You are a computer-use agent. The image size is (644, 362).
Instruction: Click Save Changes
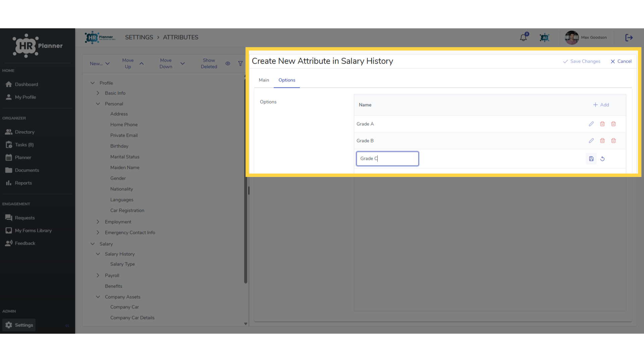pyautogui.click(x=582, y=61)
